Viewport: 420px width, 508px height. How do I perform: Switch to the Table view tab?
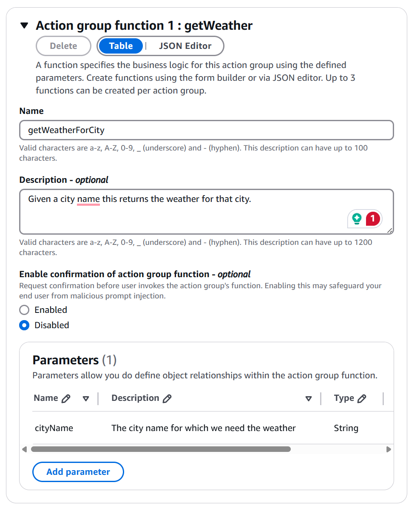tap(121, 46)
